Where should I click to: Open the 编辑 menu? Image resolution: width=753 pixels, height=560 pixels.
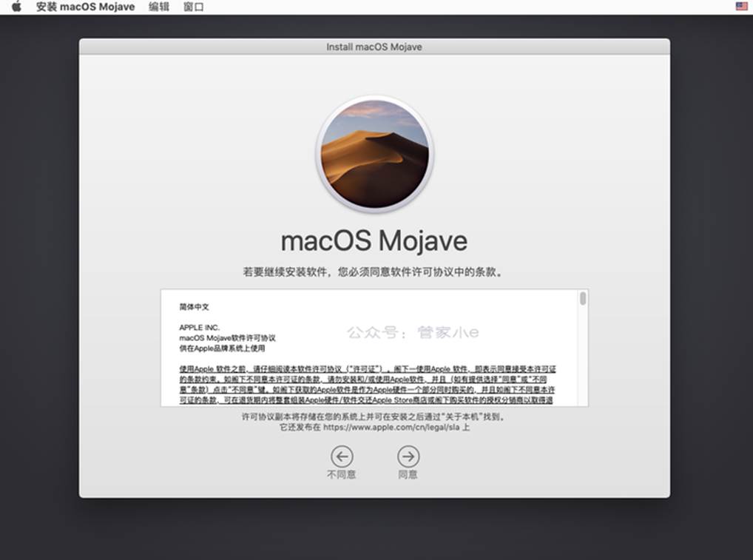click(x=158, y=7)
